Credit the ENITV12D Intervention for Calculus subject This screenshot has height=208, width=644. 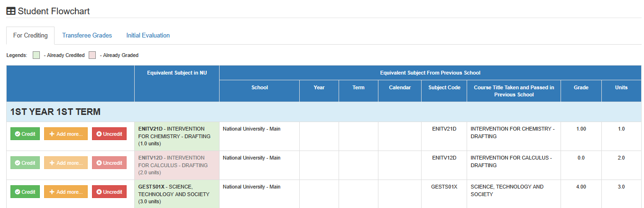click(25, 163)
